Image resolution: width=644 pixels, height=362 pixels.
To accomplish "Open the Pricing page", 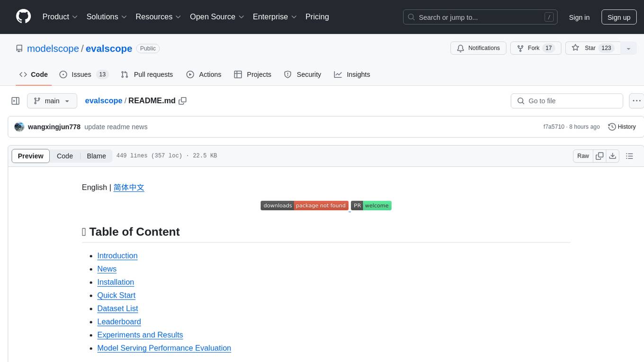I will click(x=317, y=17).
